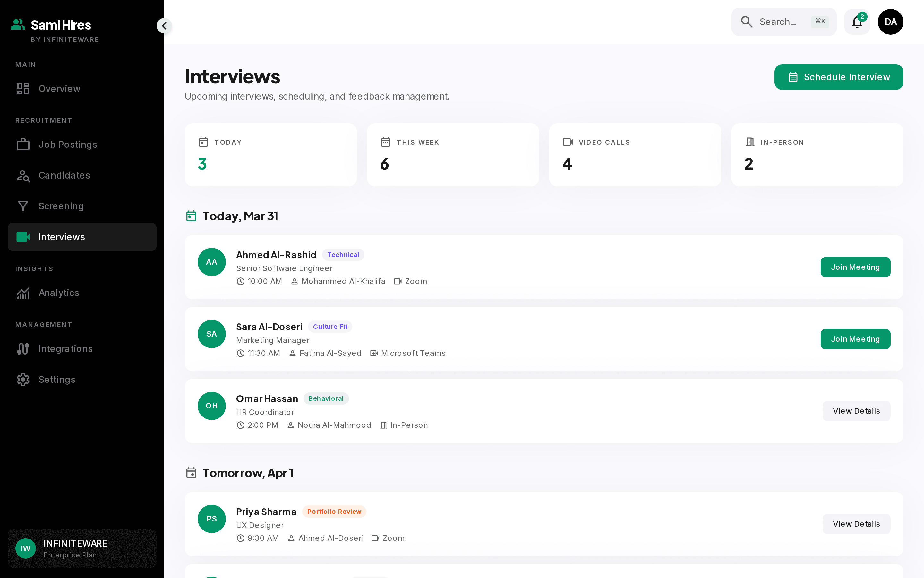Image resolution: width=924 pixels, height=578 pixels.
Task: Click the magnifying glass search icon
Action: [747, 22]
